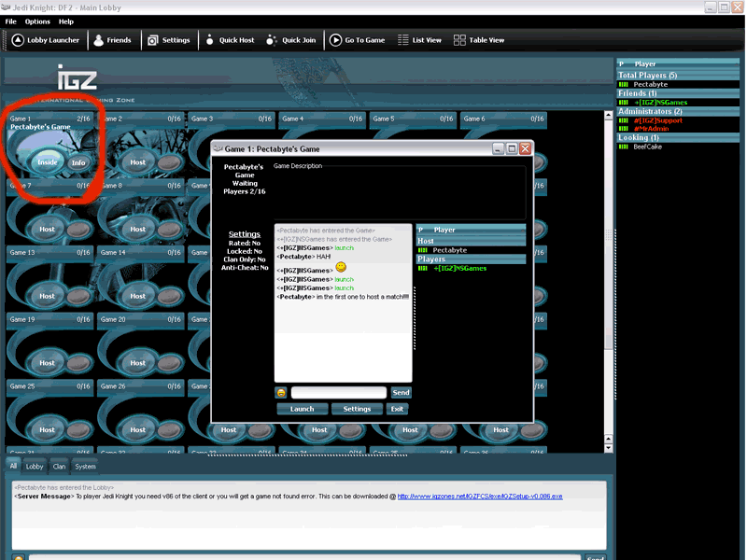Image resolution: width=747 pixels, height=560 pixels.
Task: Switch the lobby to Table View
Action: [x=479, y=40]
